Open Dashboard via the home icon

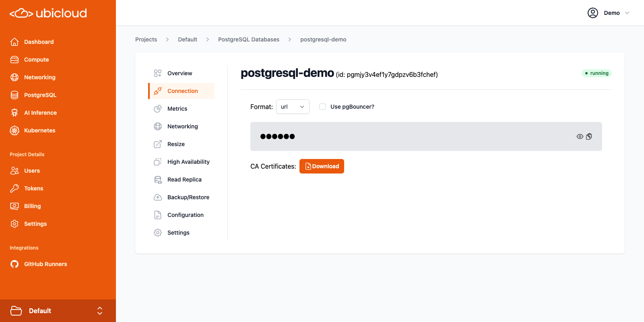click(x=14, y=42)
